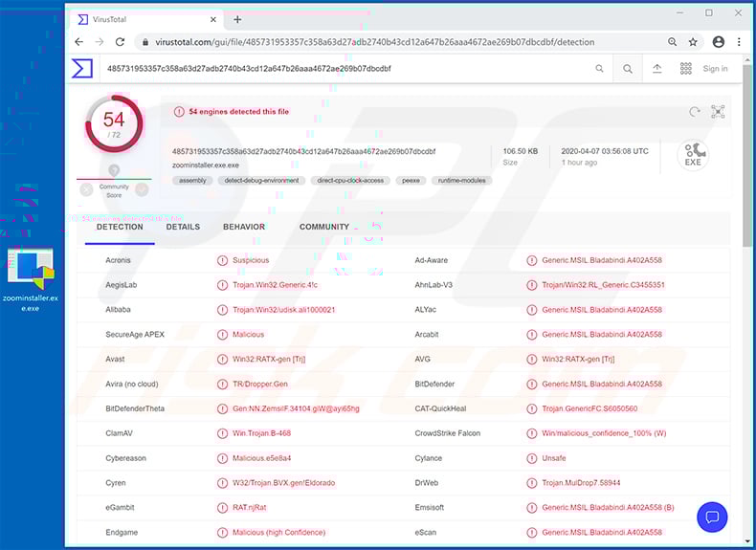Go back with browser back arrow
Viewport: 756px width, 550px height.
(x=79, y=42)
